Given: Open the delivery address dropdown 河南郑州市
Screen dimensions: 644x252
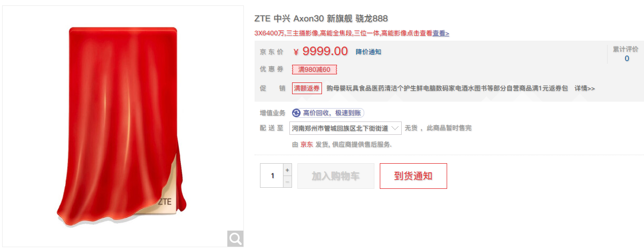Looking at the screenshot, I should coord(345,128).
